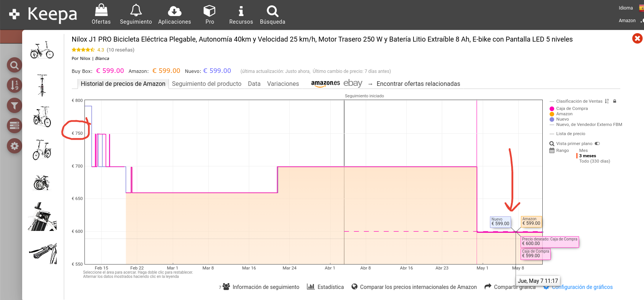
Task: Select the folded bicycle thumbnail
Action: pyautogui.click(x=42, y=183)
